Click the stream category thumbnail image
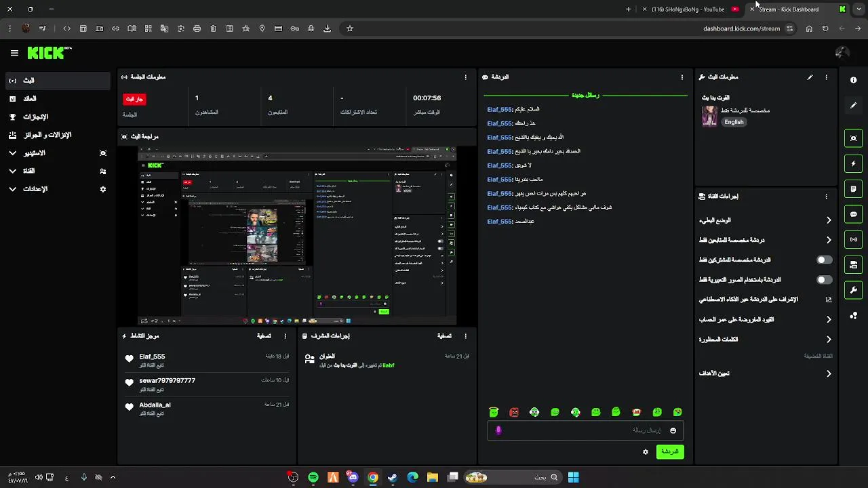This screenshot has height=488, width=868. [709, 116]
